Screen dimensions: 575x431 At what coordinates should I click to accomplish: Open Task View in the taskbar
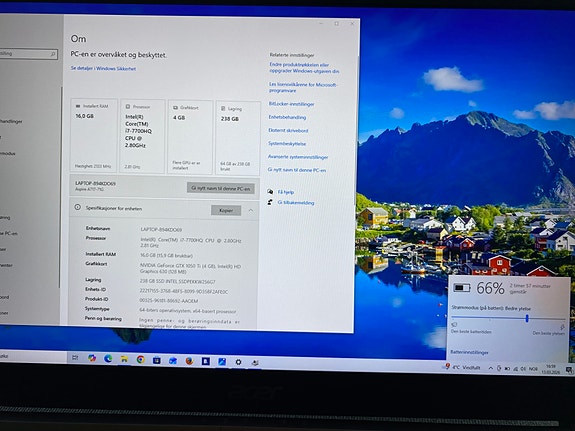pos(75,357)
